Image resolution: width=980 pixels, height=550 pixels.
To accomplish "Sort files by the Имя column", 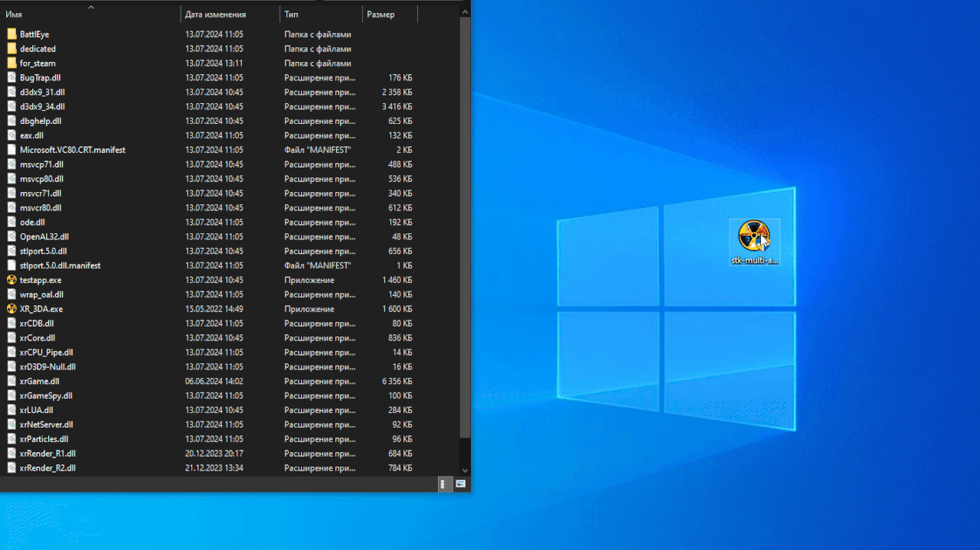I will (x=90, y=14).
